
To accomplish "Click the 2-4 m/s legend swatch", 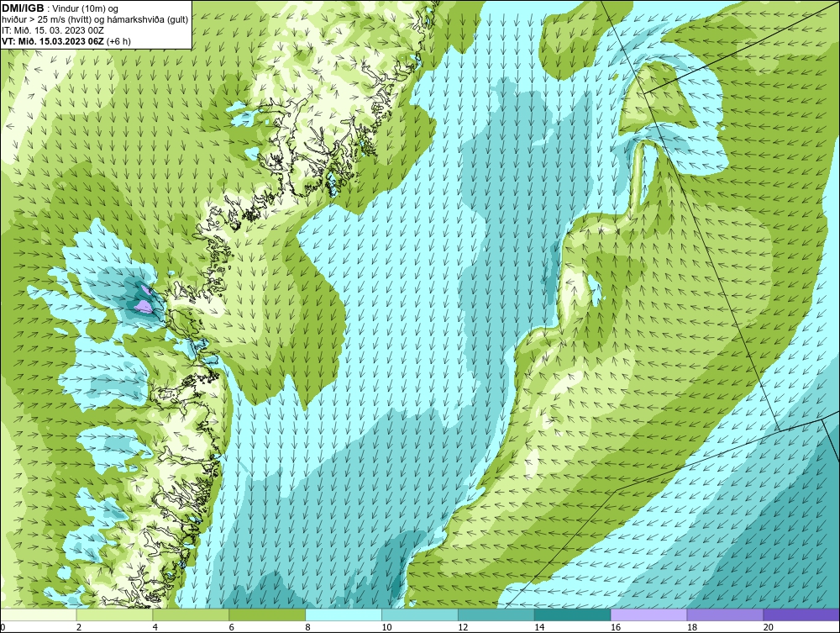I will [114, 615].
